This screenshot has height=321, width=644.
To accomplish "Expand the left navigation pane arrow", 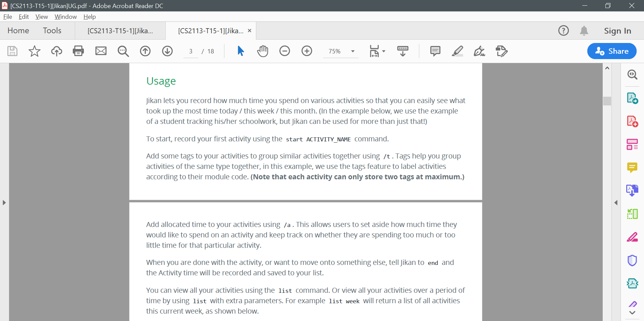I will point(4,202).
